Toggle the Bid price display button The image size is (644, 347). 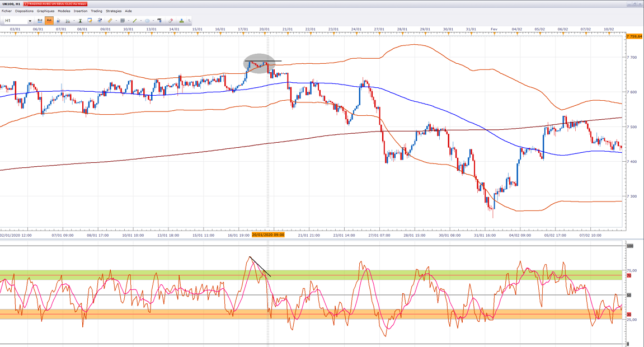pyautogui.click(x=40, y=21)
